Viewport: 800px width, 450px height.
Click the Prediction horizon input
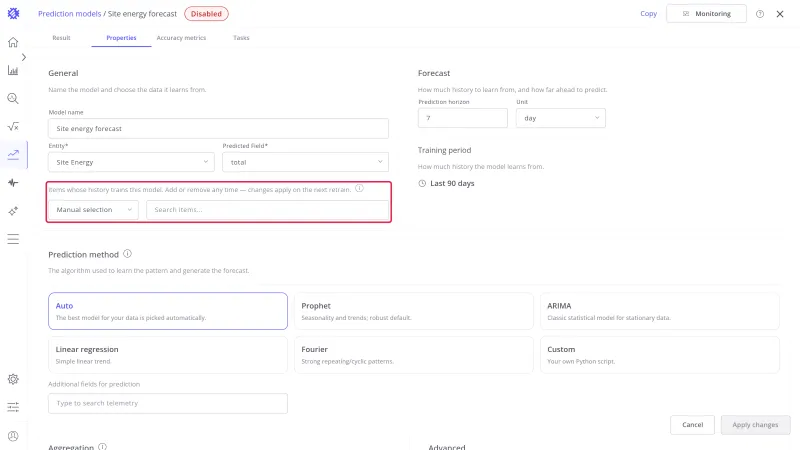463,118
